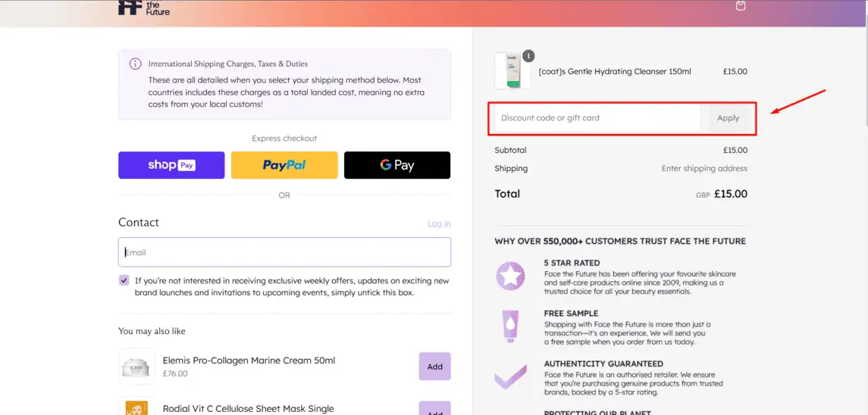868x415 pixels.
Task: Pay with Shop Pay express checkout
Action: coord(171,165)
